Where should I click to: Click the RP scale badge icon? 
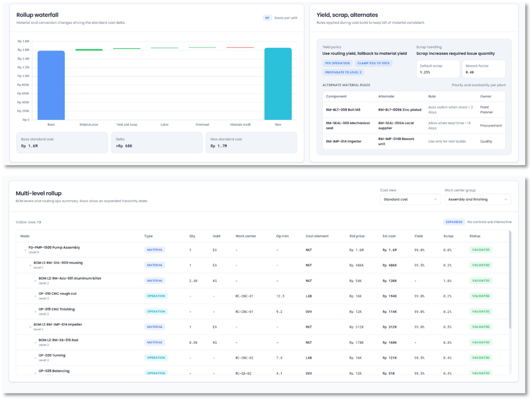[267, 18]
